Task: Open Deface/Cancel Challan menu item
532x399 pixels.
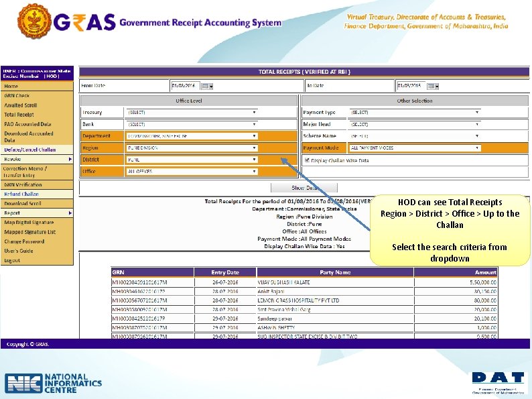Action: [37, 150]
